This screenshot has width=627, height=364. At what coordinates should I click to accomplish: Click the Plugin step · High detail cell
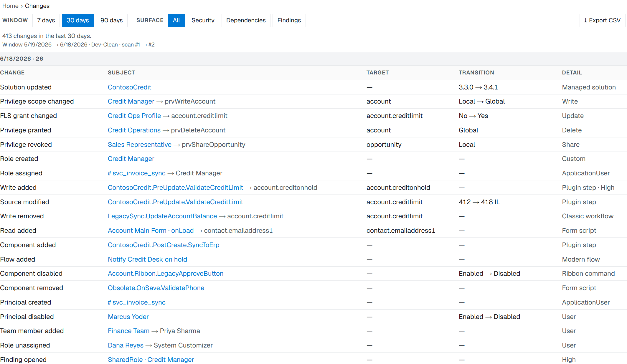[x=588, y=187]
